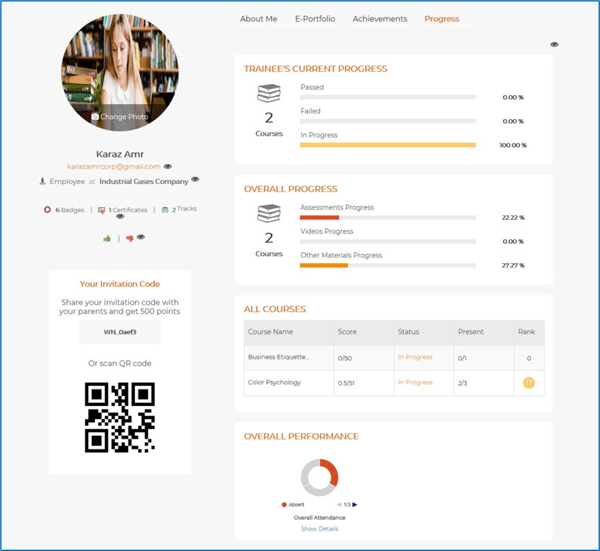Click the Badges circle icon
This screenshot has width=600, height=551.
tap(47, 210)
